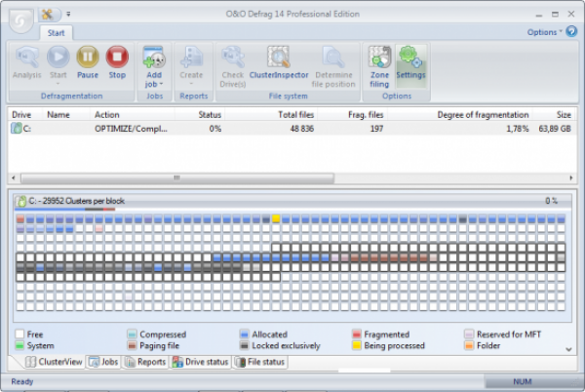Click the 48 836 total files value

click(302, 129)
